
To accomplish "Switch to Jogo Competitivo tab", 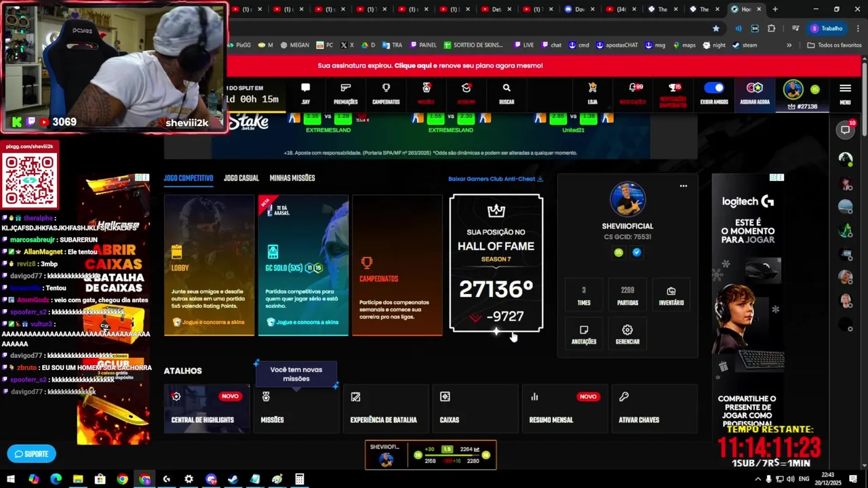I will pyautogui.click(x=189, y=178).
